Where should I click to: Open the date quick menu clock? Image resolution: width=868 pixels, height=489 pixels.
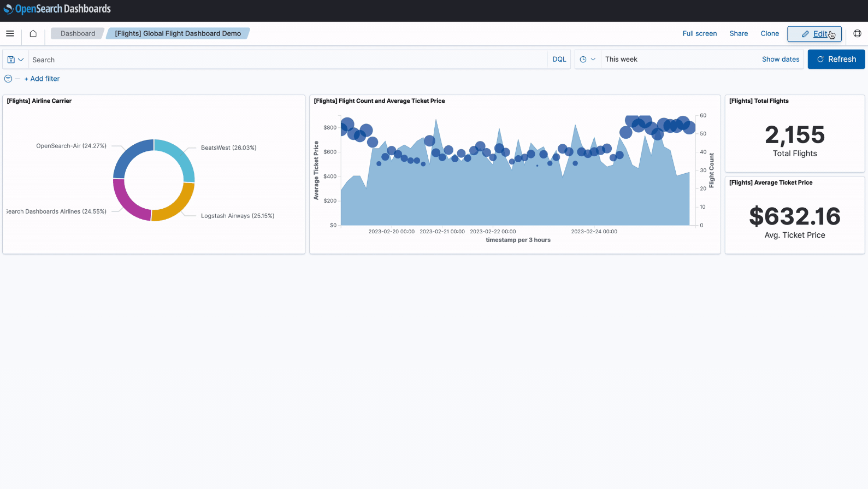pyautogui.click(x=587, y=60)
